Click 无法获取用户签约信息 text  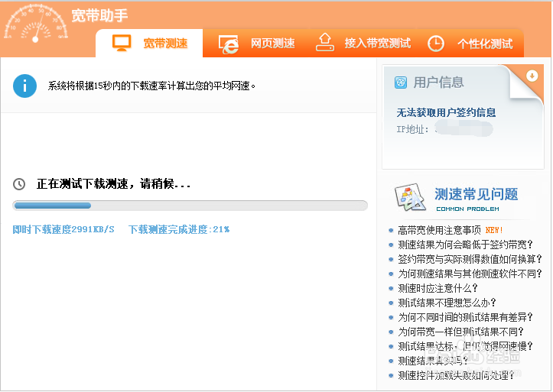click(446, 112)
